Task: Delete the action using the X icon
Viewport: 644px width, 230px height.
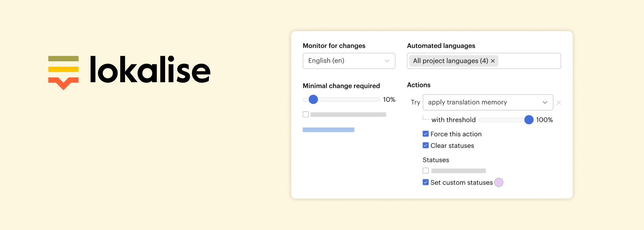Action: [558, 103]
